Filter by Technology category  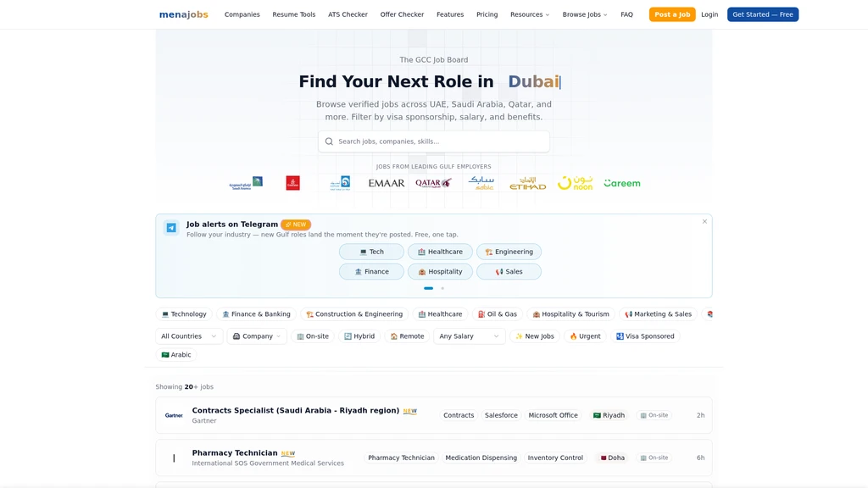click(x=184, y=314)
